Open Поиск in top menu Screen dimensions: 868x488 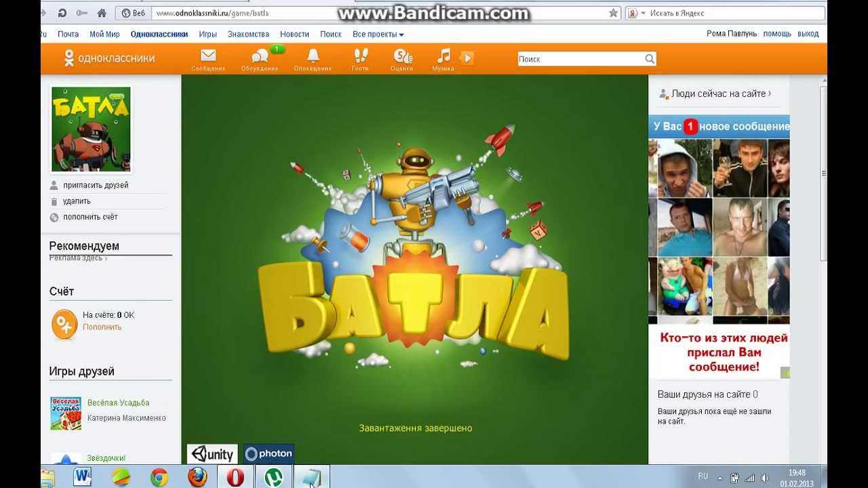(x=331, y=34)
